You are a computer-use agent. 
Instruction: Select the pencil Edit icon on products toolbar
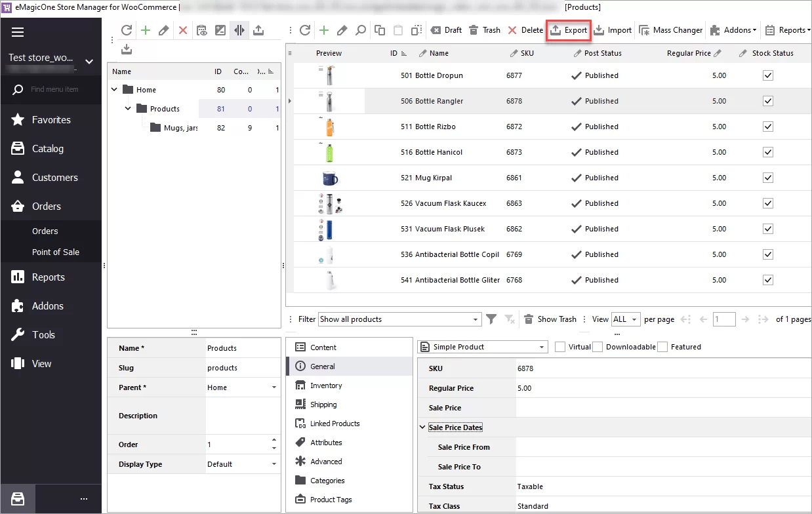(342, 30)
